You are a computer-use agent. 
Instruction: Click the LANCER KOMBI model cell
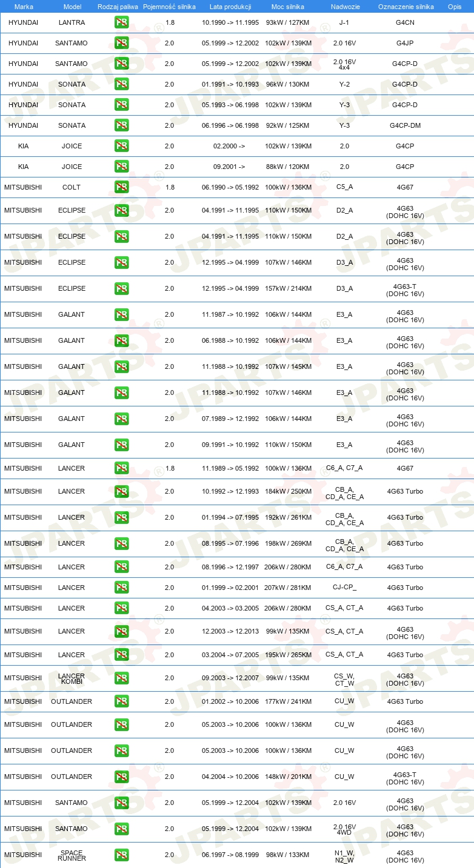tap(72, 678)
